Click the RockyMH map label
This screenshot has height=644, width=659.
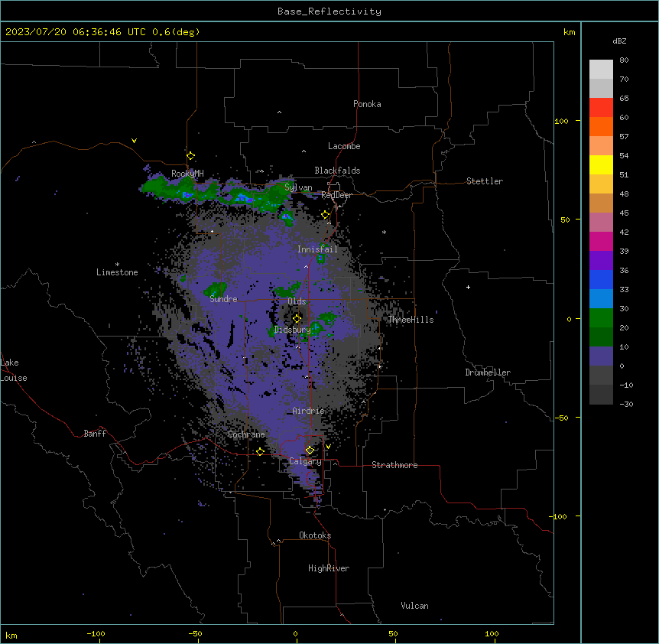[187, 174]
